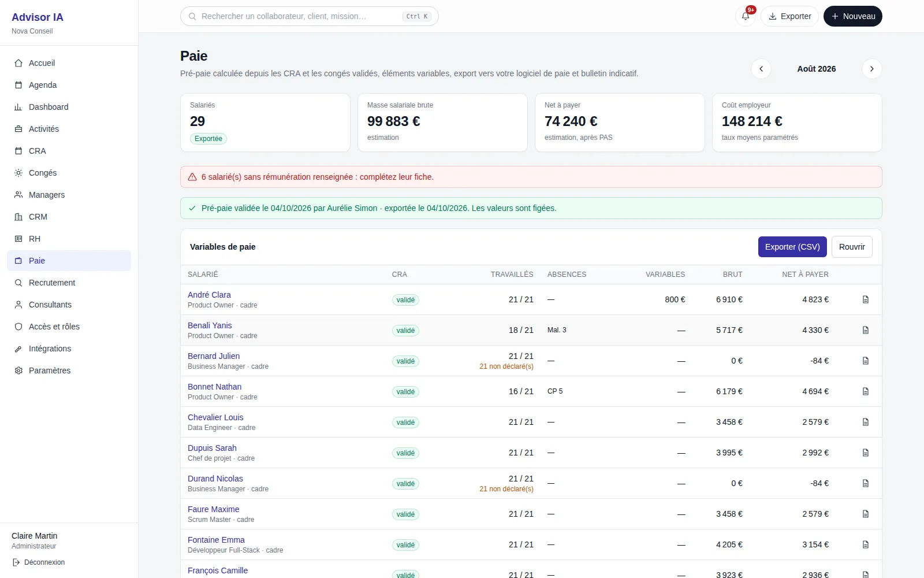Open Consultants in the sidebar
This screenshot has width=924, height=578.
pyautogui.click(x=69, y=305)
